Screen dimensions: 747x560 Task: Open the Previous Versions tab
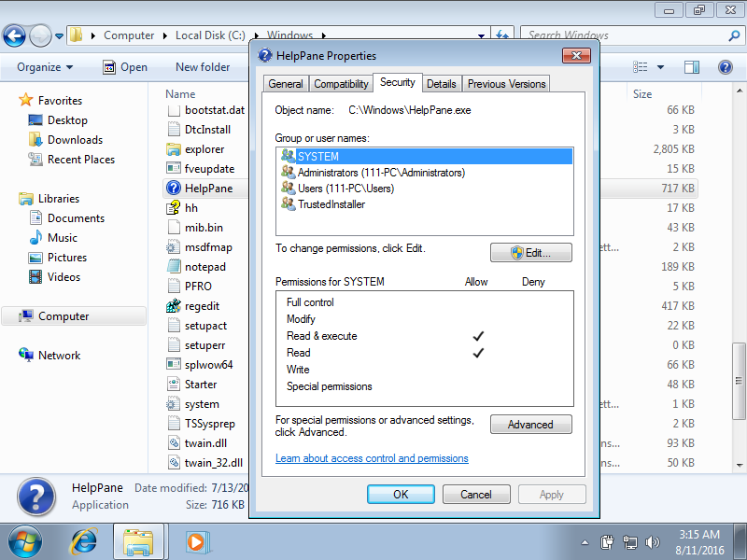click(x=506, y=84)
